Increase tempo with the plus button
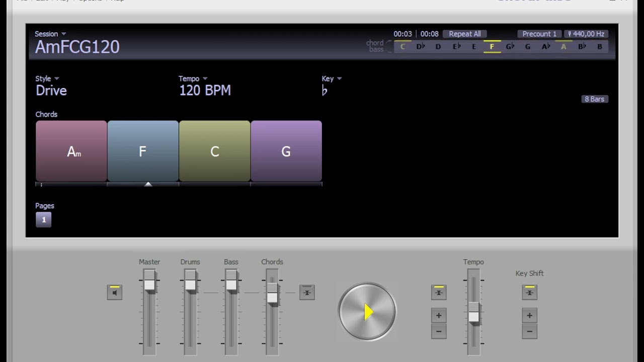Image resolution: width=644 pixels, height=362 pixels. coord(439,315)
